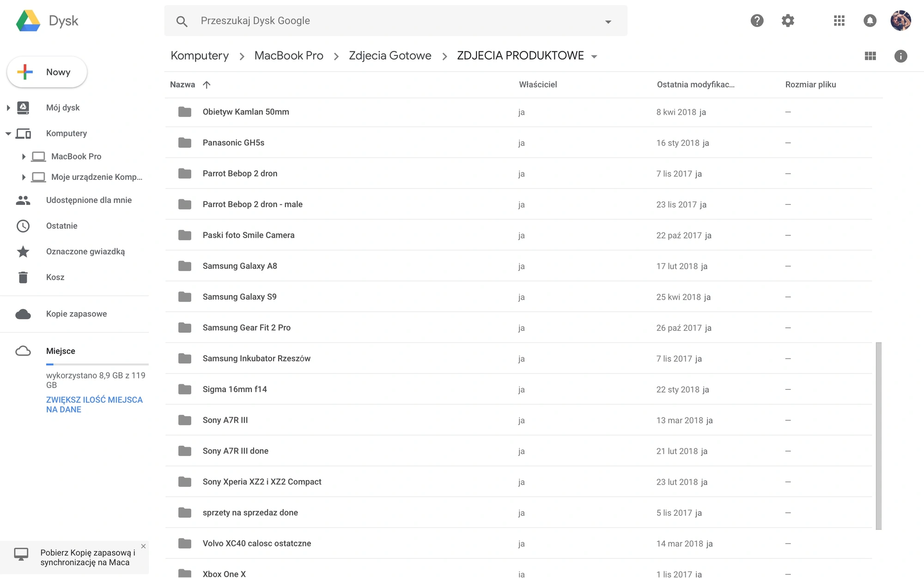The width and height of the screenshot is (924, 578).
Task: Show details info panel
Action: pyautogui.click(x=900, y=56)
